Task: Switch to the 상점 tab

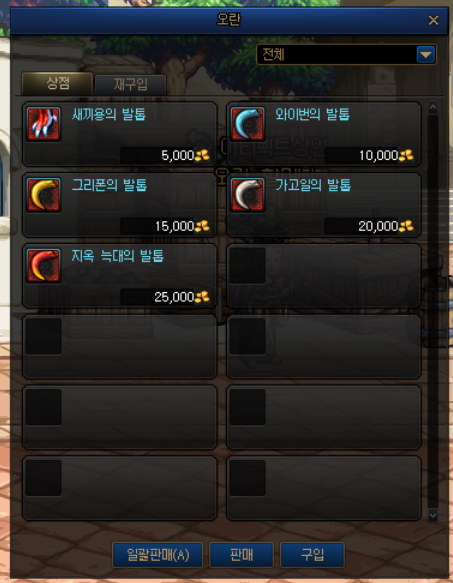Action: tap(58, 83)
